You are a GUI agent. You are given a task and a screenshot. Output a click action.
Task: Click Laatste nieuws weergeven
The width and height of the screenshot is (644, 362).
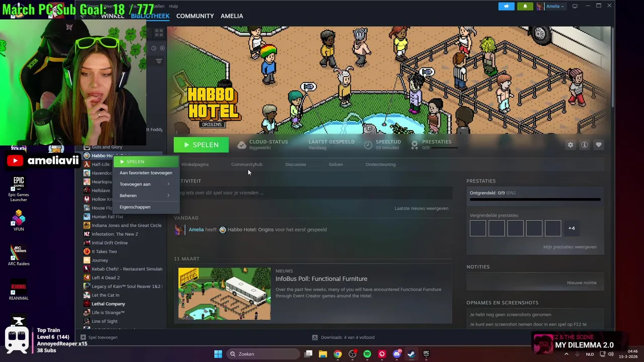(x=421, y=208)
